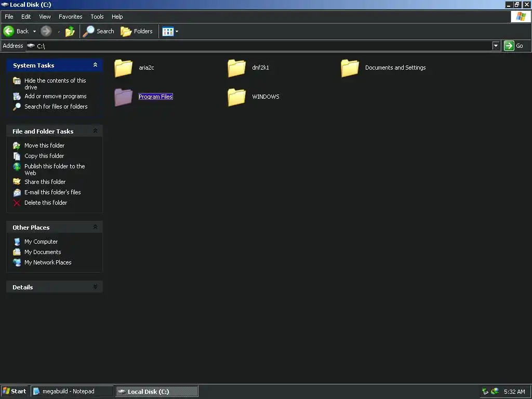Viewport: 532px width, 399px height.
Task: Open the Edit menu
Action: coord(26,17)
